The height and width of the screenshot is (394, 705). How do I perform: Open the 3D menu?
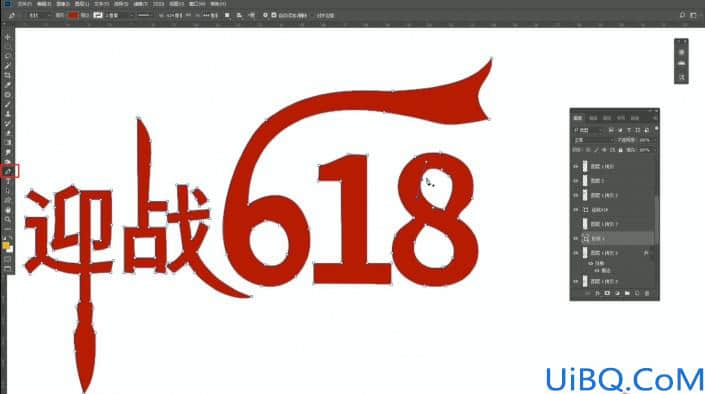tap(159, 4)
